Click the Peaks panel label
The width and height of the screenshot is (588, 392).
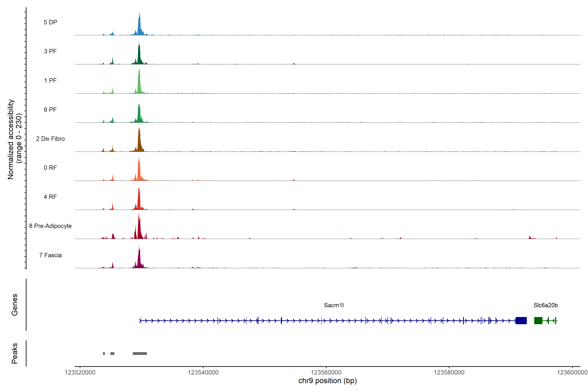coord(15,353)
